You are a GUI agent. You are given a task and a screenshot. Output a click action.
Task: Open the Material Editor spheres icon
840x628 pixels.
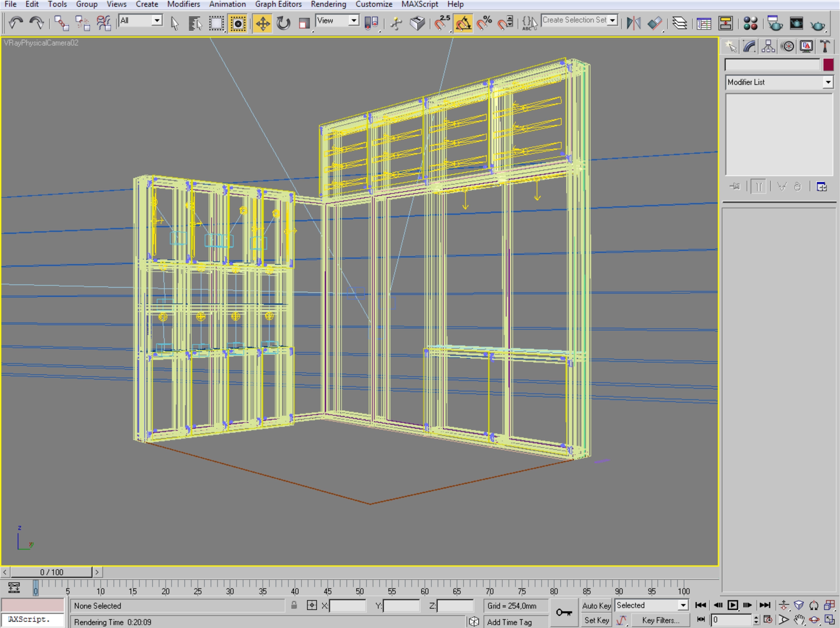point(750,24)
